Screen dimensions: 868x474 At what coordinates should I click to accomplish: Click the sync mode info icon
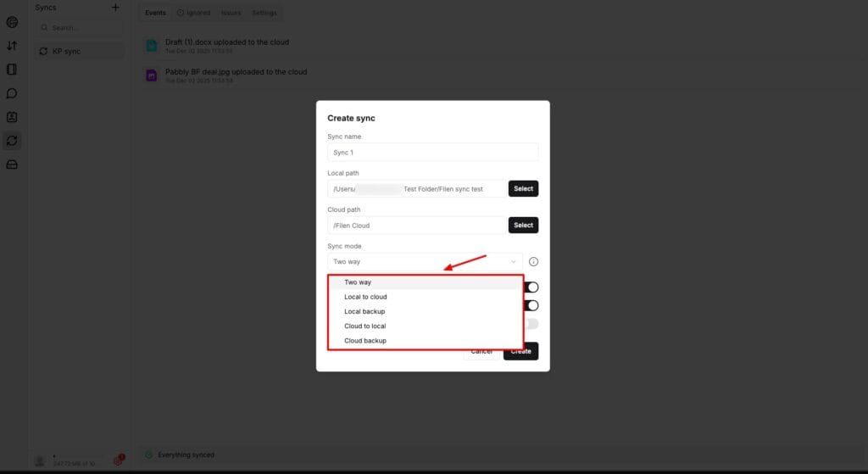coord(533,261)
